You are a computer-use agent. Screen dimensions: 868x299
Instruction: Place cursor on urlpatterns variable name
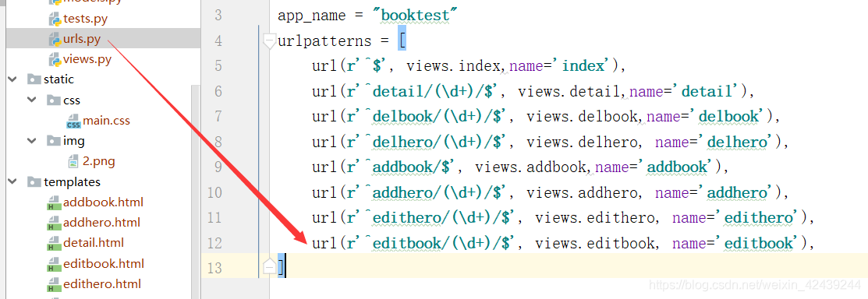[x=324, y=41]
